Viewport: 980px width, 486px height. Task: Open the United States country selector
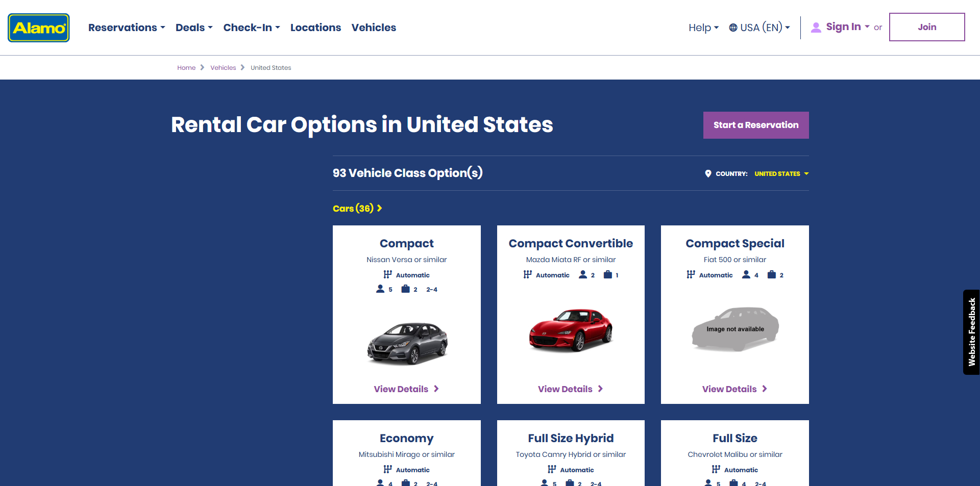coord(781,173)
